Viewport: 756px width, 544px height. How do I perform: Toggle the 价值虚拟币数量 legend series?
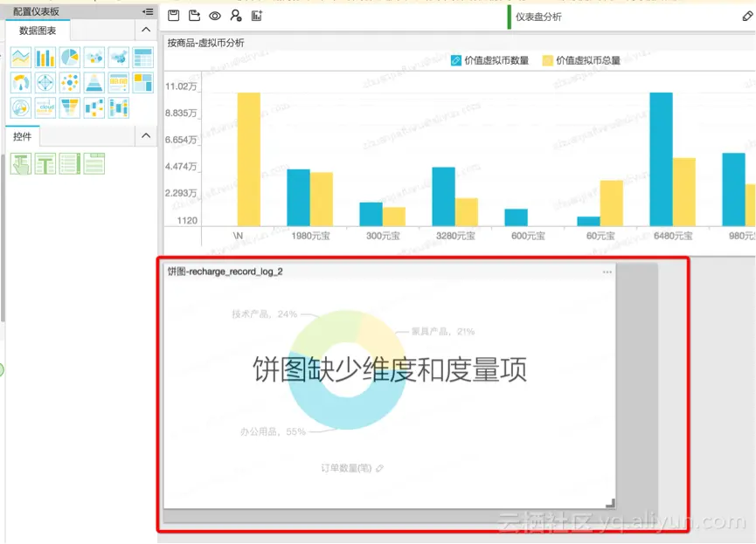[489, 61]
